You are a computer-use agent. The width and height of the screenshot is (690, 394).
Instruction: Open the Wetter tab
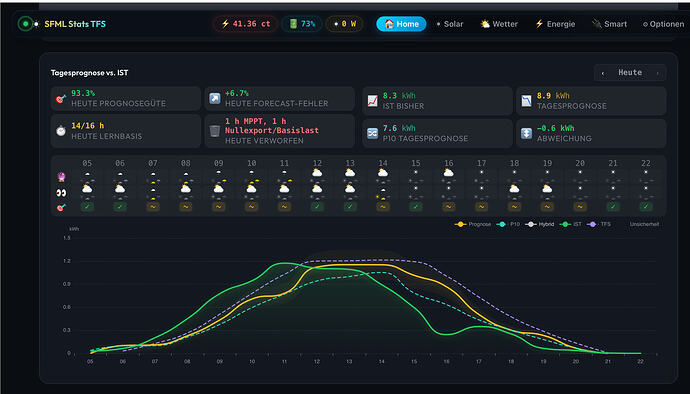[499, 24]
